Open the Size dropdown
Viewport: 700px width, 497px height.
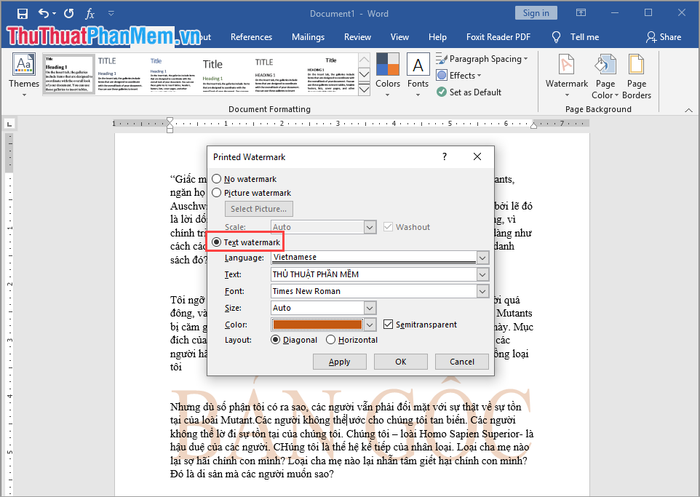pyautogui.click(x=369, y=308)
